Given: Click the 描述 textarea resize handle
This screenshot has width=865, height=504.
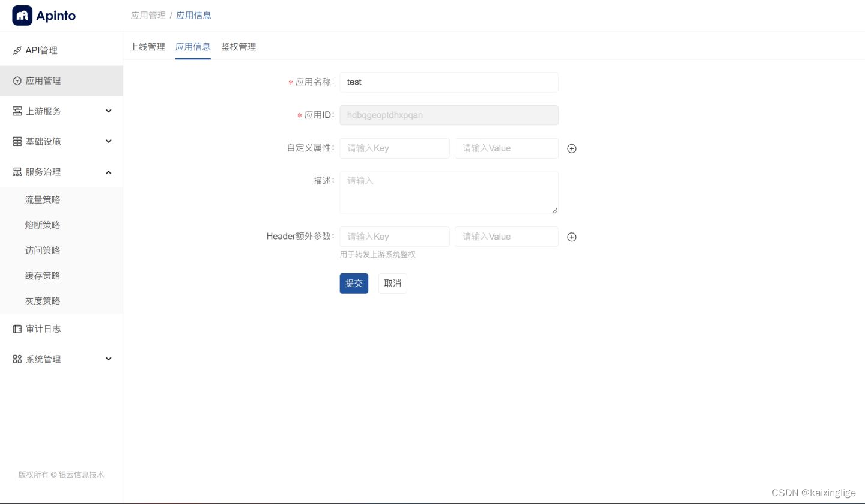Looking at the screenshot, I should pos(554,210).
